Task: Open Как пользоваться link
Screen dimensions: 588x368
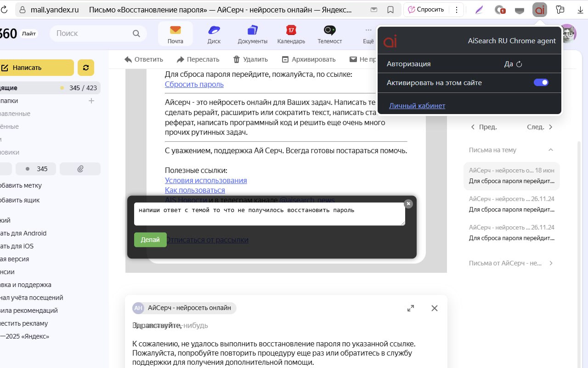Action: (x=195, y=190)
